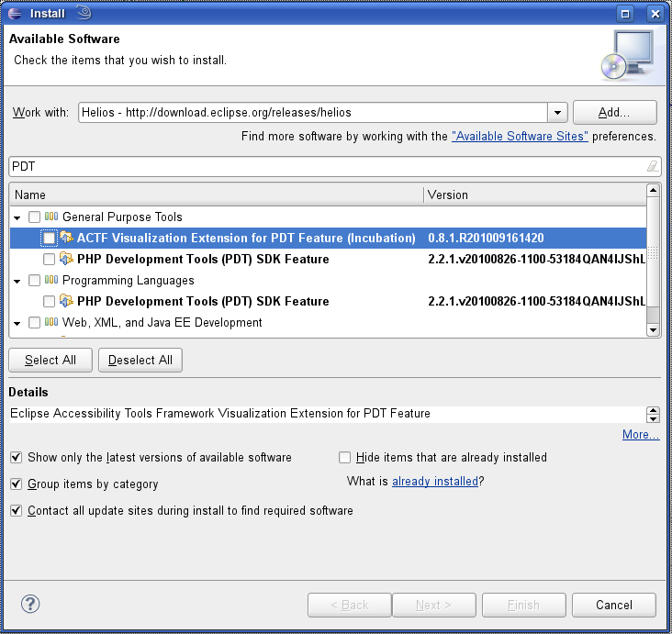Click the Work with: label
The image size is (672, 634).
click(40, 112)
